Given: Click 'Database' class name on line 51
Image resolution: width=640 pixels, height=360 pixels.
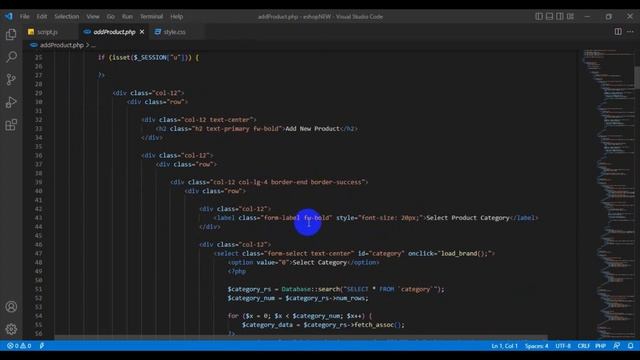Looking at the screenshot, I should tap(296, 289).
